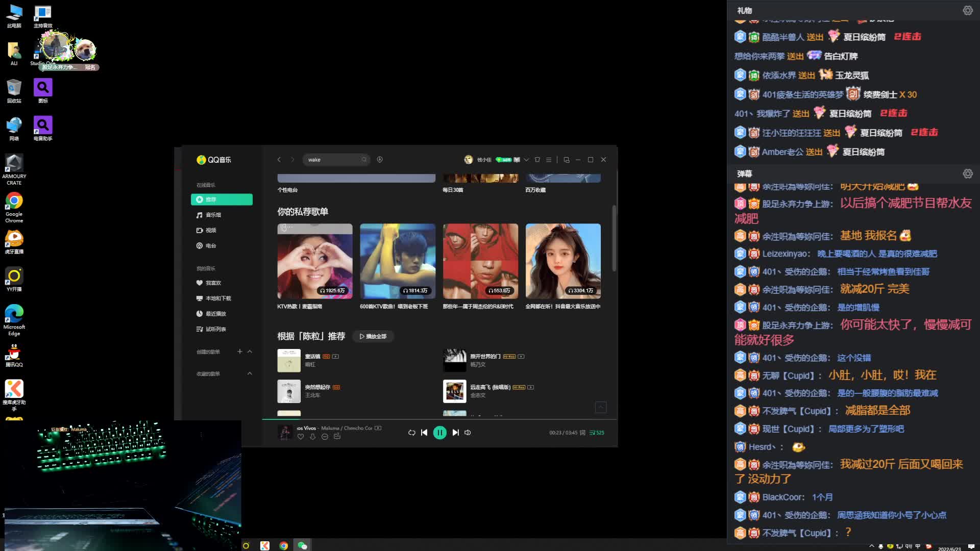Screen dimensions: 980x551
Task: Collapse the 收藏的歌单 section
Action: (x=250, y=373)
